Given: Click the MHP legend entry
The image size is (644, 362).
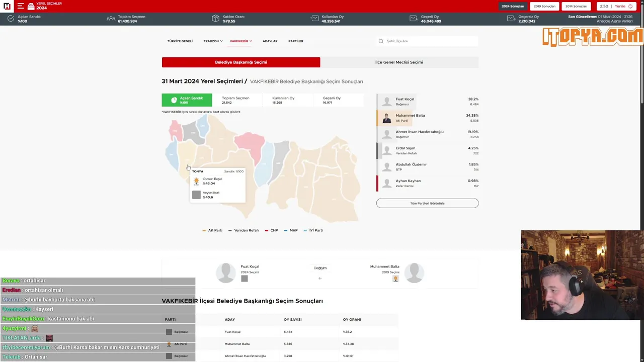Looking at the screenshot, I should pyautogui.click(x=291, y=230).
